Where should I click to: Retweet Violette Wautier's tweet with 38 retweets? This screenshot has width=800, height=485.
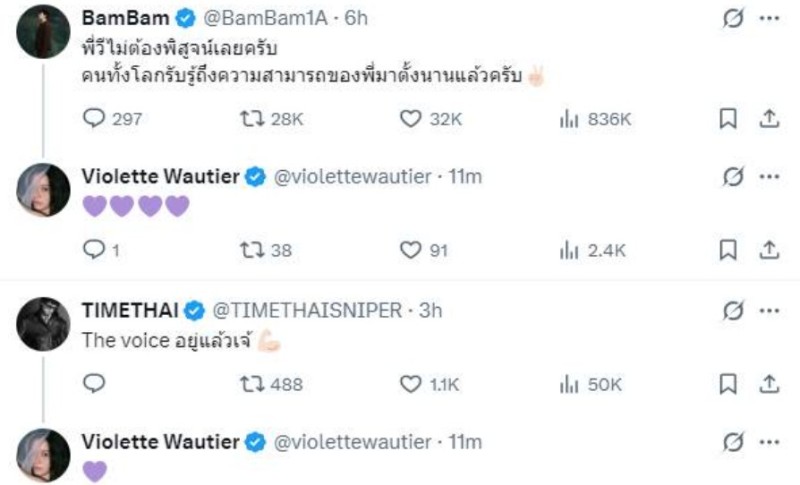(x=252, y=250)
